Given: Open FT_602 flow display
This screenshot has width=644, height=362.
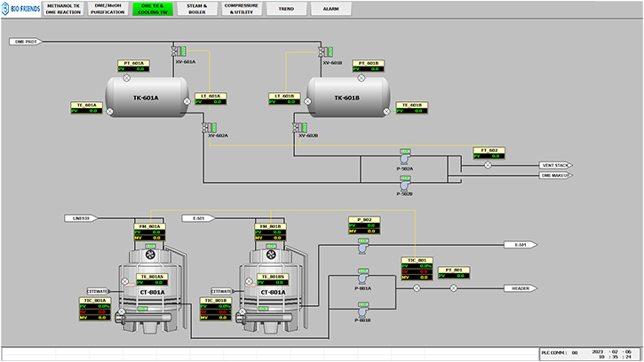Looking at the screenshot, I should [489, 153].
